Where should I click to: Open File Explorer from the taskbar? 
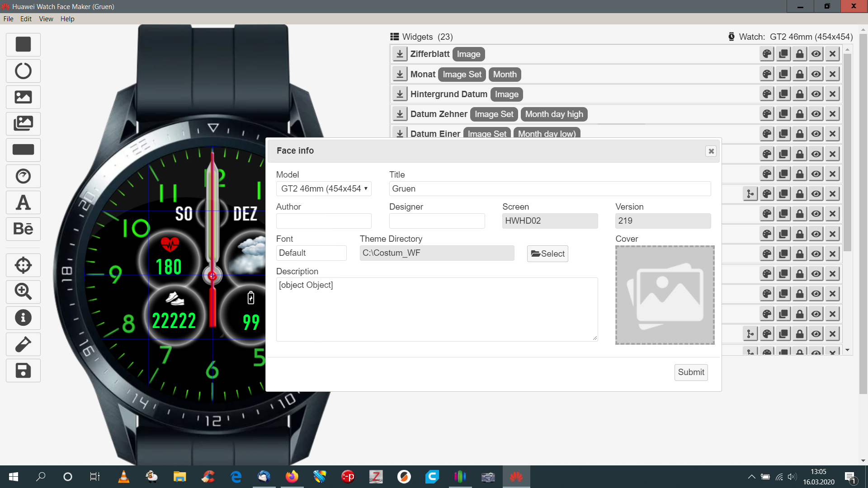click(x=179, y=477)
